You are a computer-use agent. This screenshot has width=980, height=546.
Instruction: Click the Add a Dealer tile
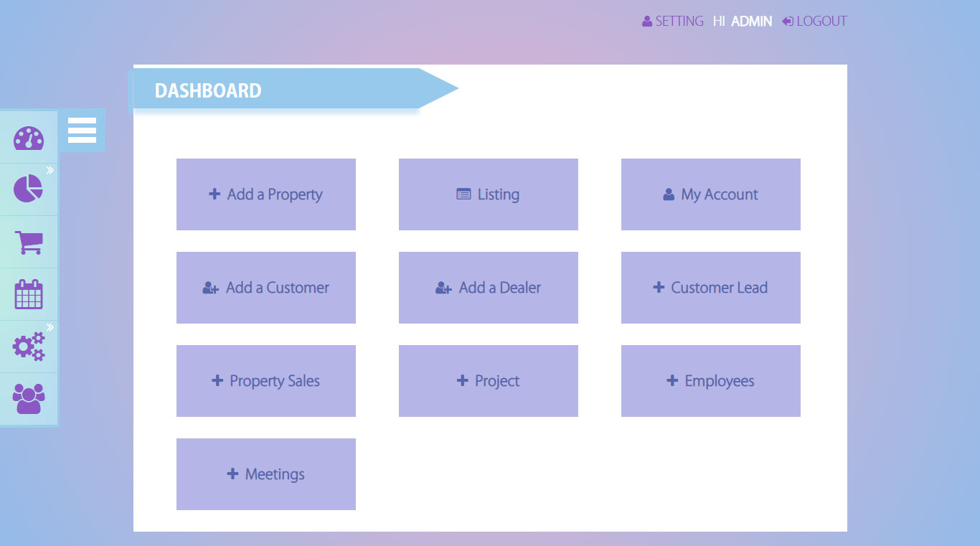489,288
